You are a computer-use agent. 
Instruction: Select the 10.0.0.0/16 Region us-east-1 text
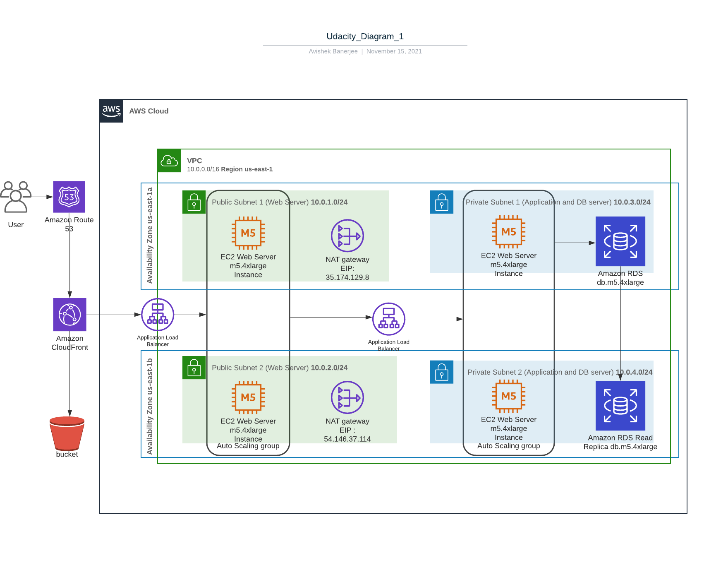click(x=230, y=169)
